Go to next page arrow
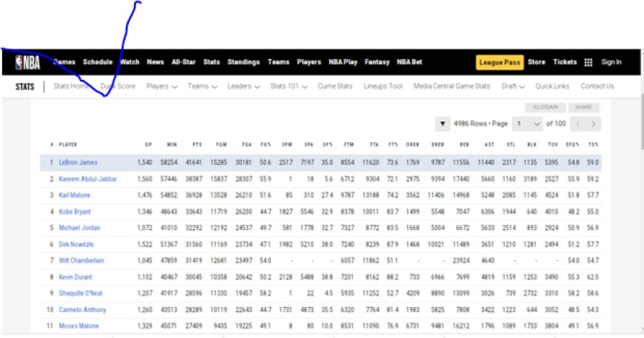The width and height of the screenshot is (644, 338). pyautogui.click(x=594, y=124)
